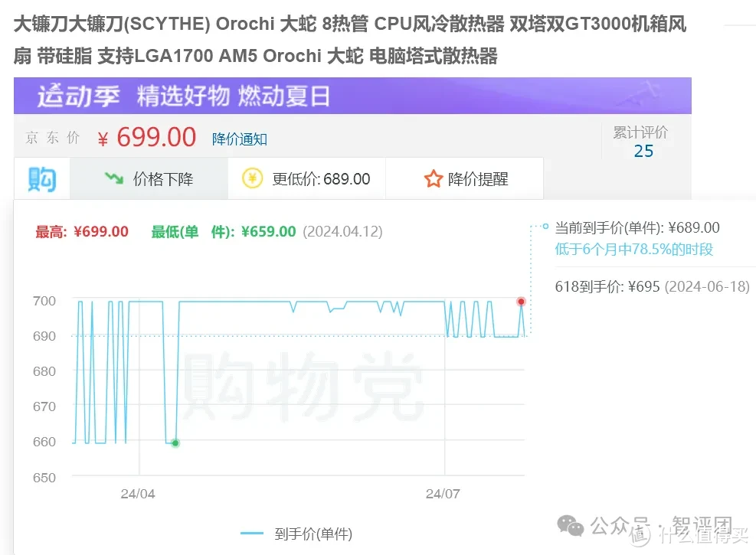Click the yellow yuan coin icon
This screenshot has width=756, height=555.
point(252,178)
